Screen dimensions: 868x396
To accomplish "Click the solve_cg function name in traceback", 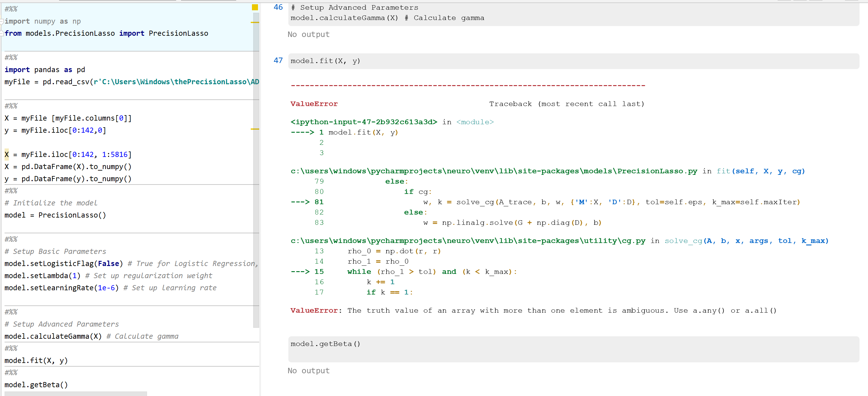I will click(683, 241).
